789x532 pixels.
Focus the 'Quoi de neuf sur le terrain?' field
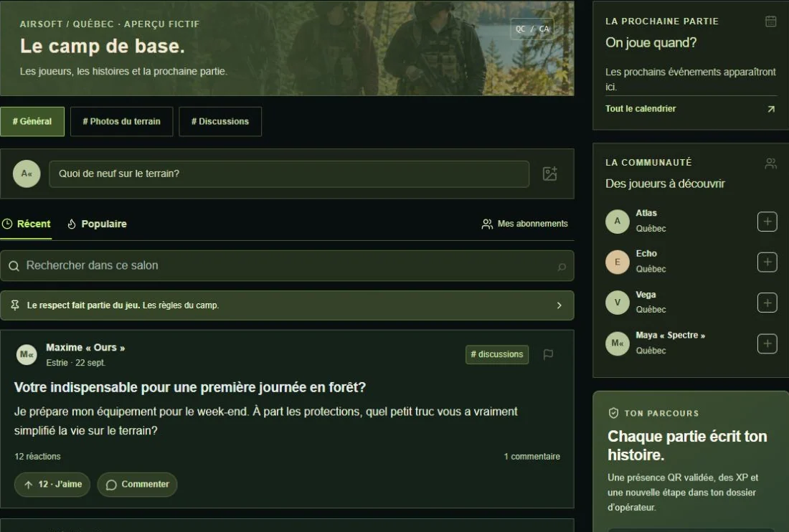(x=289, y=174)
